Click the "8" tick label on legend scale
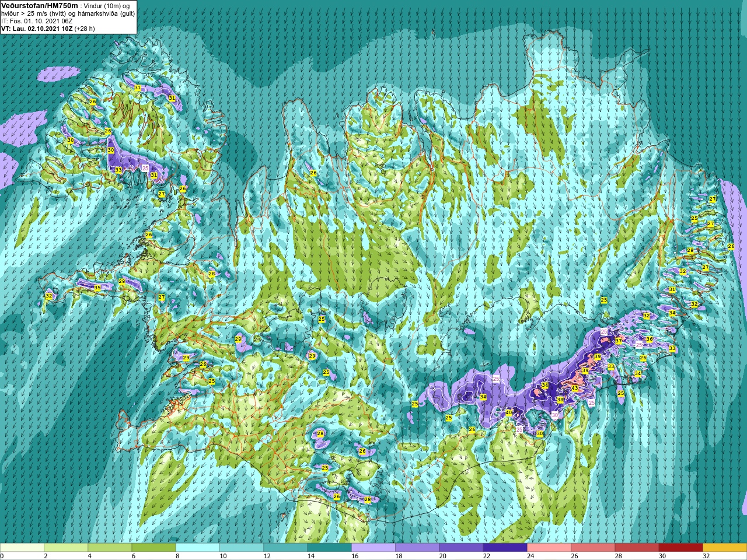Screen dimensions: 747x560 (x=178, y=556)
